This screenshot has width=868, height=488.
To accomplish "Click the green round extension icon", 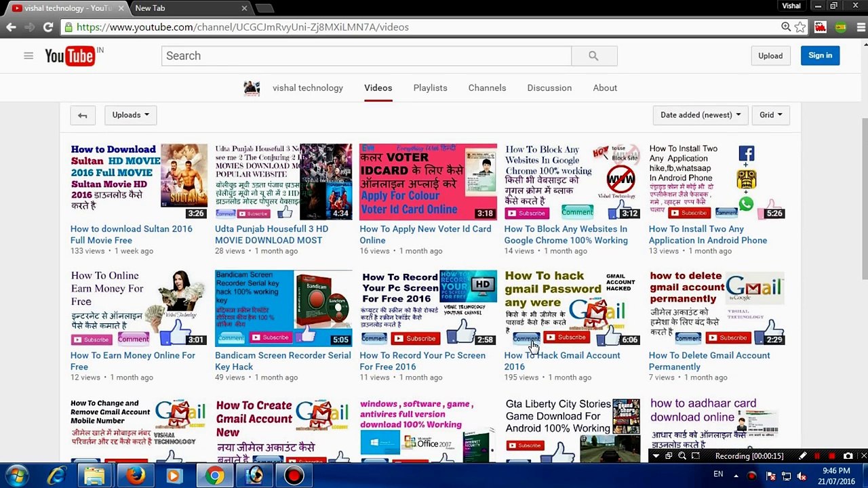I will coord(841,27).
